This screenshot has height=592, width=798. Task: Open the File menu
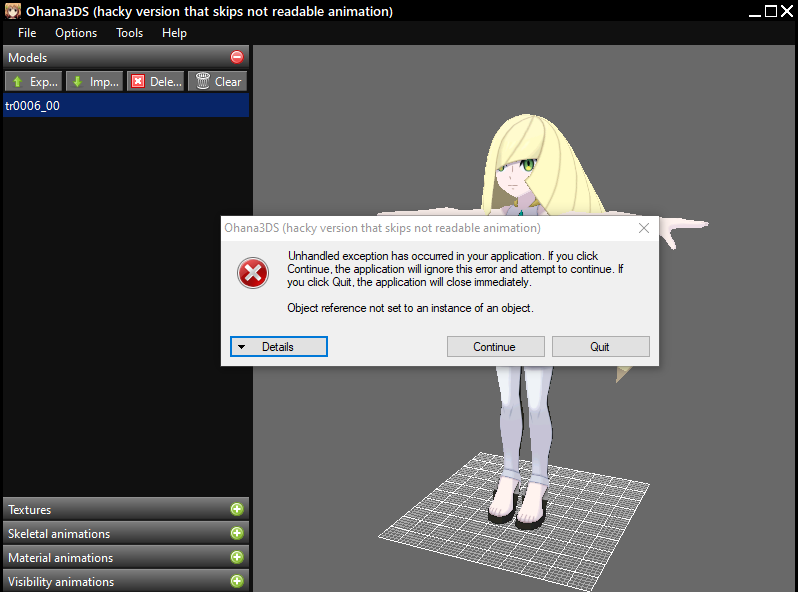[x=27, y=33]
